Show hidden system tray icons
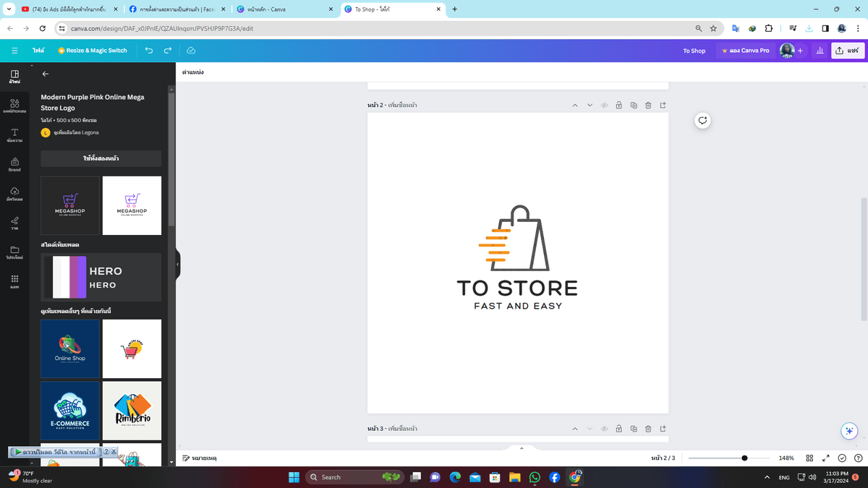The width and height of the screenshot is (868, 488). coord(767,477)
